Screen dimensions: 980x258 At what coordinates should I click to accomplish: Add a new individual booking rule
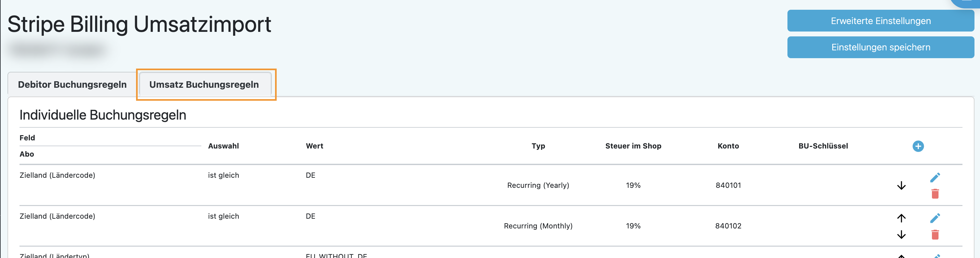[918, 146]
